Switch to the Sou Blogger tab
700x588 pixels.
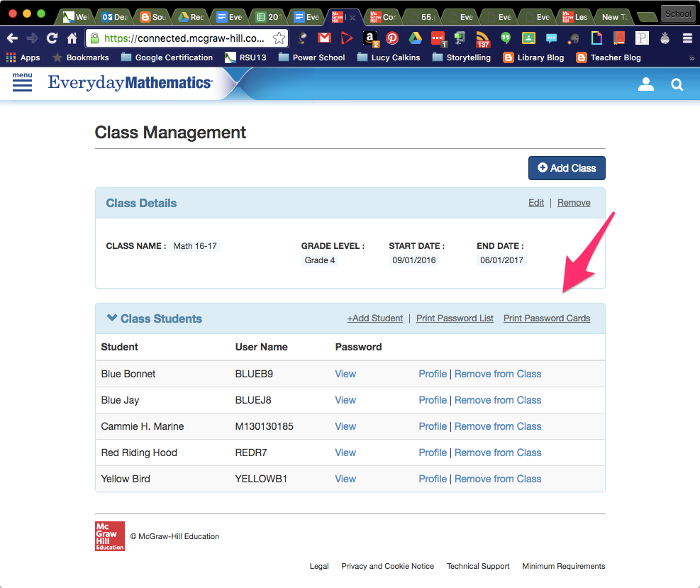click(x=152, y=17)
